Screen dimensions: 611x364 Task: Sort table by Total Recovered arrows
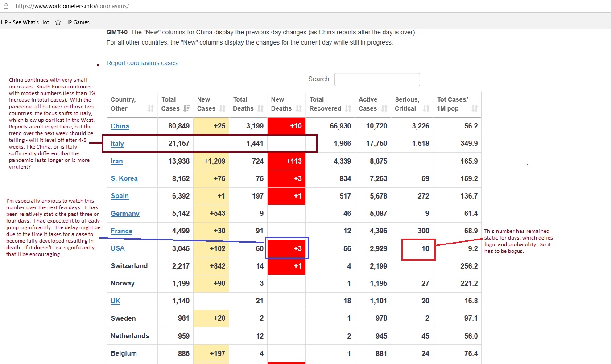pos(348,108)
